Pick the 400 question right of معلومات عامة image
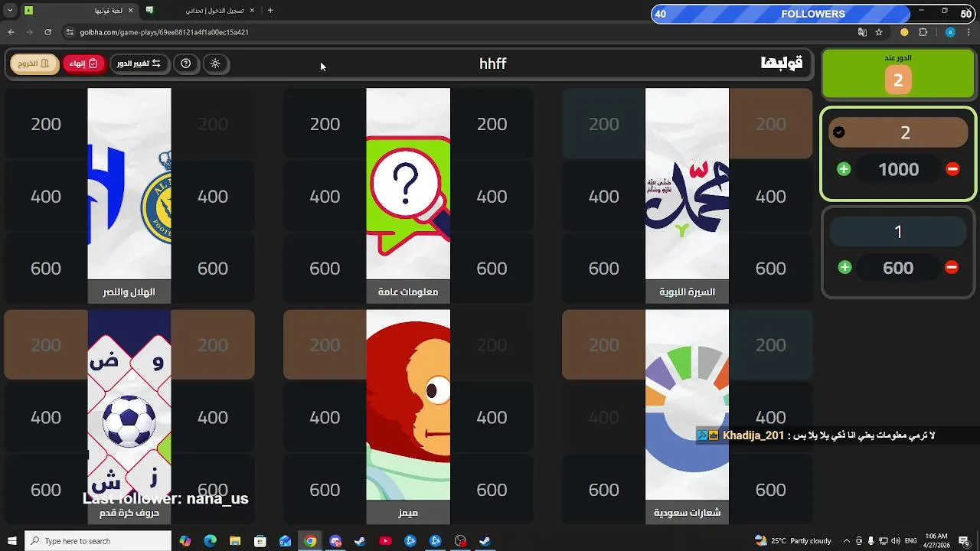 [x=492, y=197]
